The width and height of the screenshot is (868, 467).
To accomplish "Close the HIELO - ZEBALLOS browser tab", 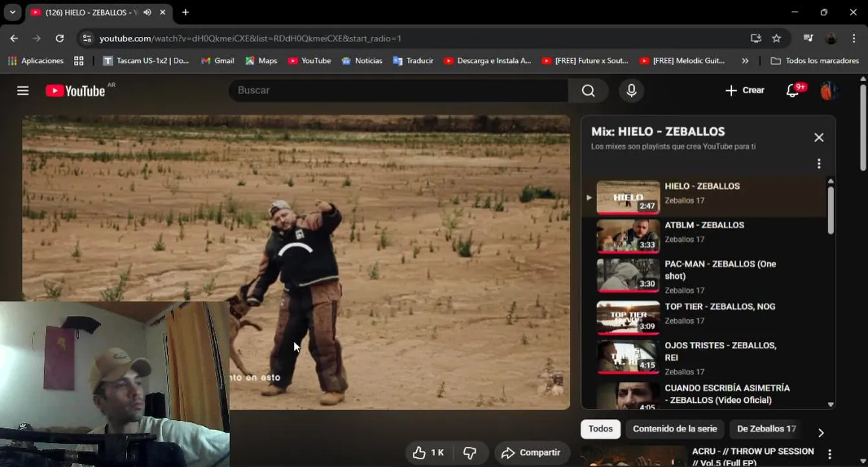I will pos(163,12).
